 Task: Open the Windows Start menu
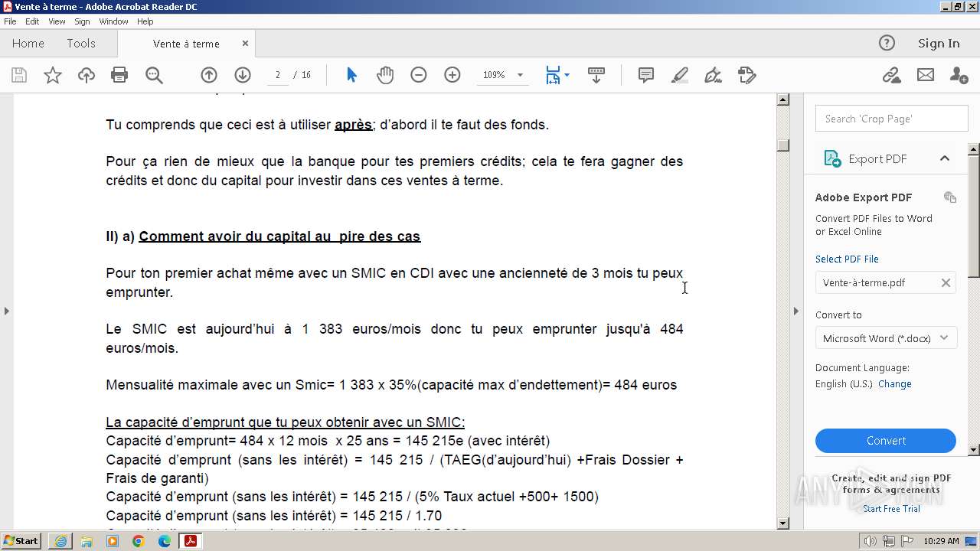click(x=21, y=541)
